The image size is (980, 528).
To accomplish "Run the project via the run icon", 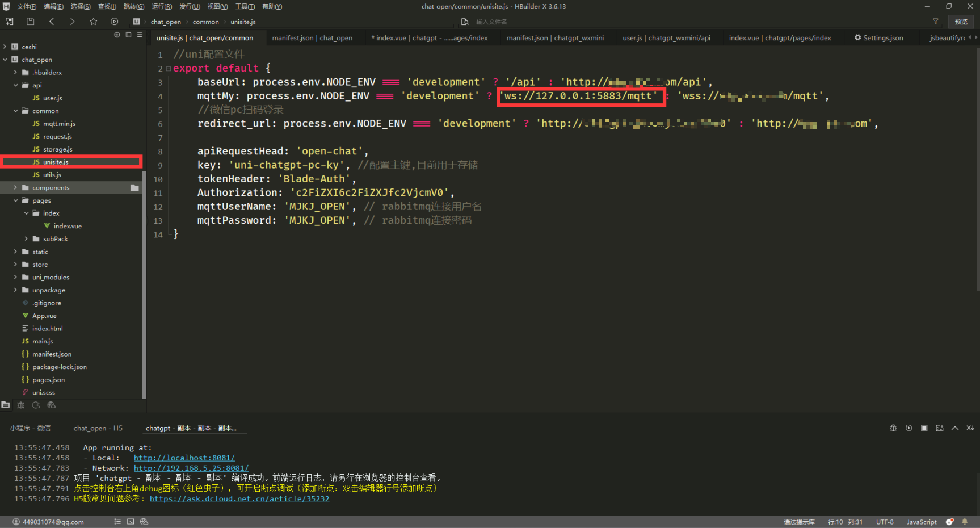I will (115, 21).
